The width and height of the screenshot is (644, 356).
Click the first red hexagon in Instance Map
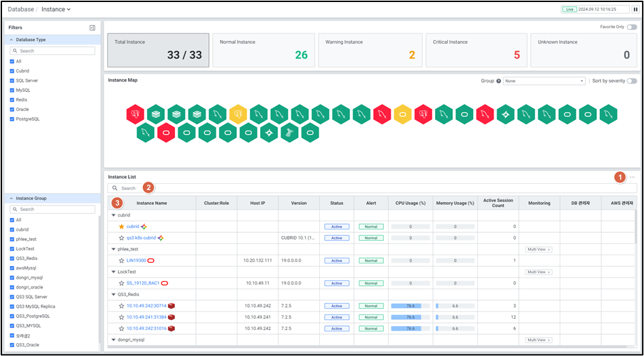coord(135,113)
